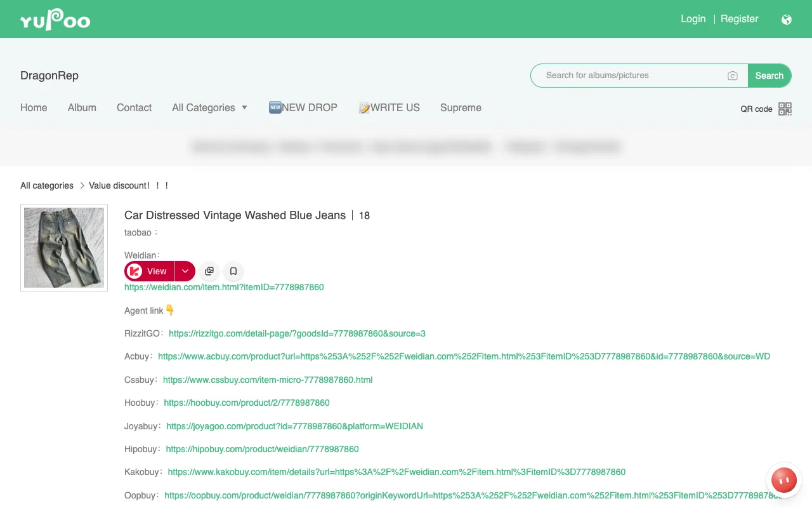Open the WRITE US page
812x508 pixels.
tap(389, 108)
